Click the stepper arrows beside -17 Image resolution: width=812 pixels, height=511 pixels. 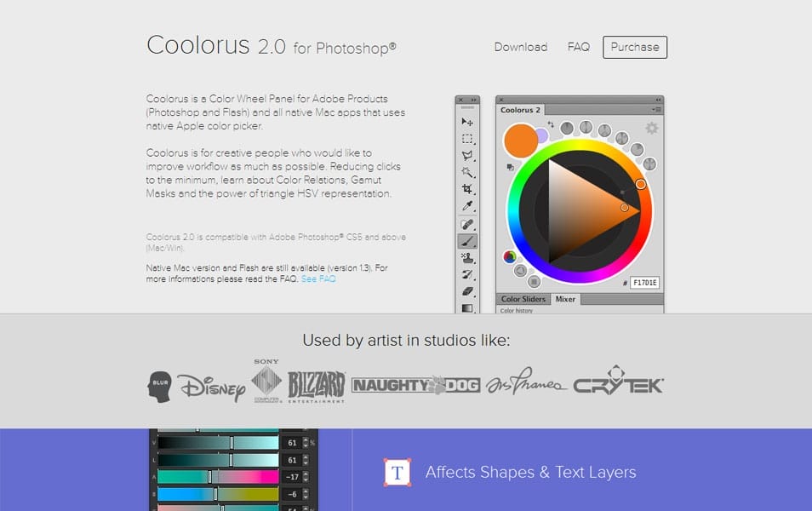(306, 477)
